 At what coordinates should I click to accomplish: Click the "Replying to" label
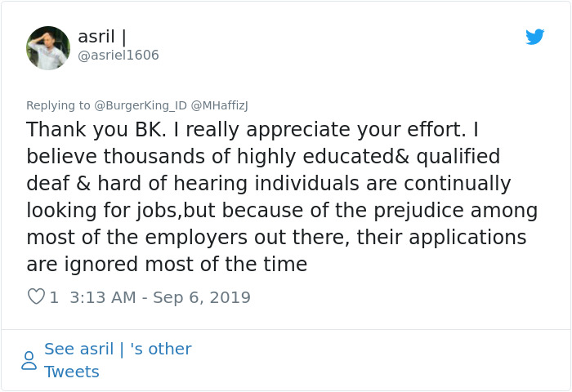point(58,105)
